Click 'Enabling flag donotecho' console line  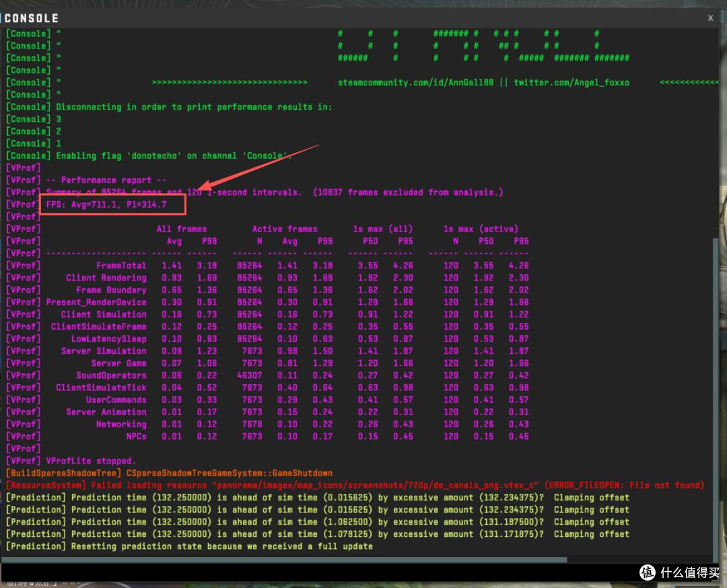[174, 155]
